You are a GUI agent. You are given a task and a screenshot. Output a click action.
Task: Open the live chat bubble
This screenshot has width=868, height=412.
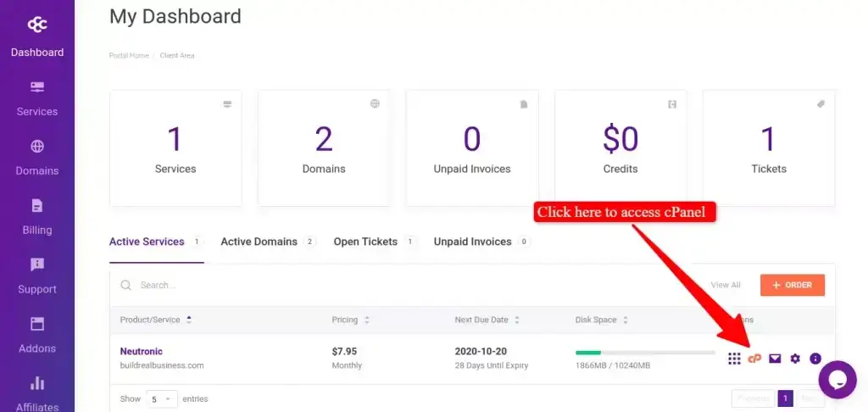[837, 380]
